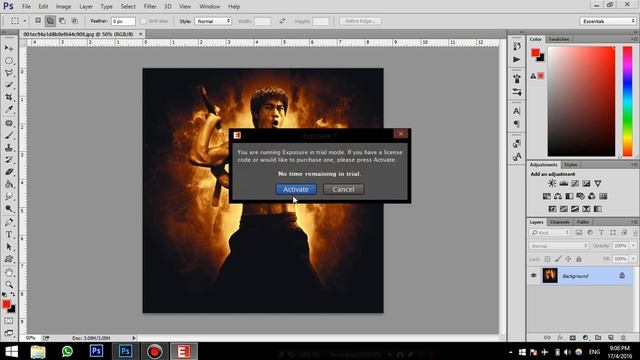The width and height of the screenshot is (640, 360).
Task: Click the Activate button
Action: 296,189
